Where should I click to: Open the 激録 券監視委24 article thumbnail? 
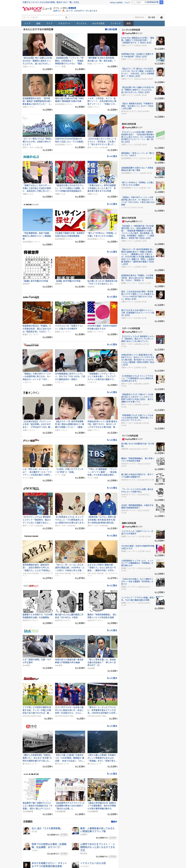[70, 85]
